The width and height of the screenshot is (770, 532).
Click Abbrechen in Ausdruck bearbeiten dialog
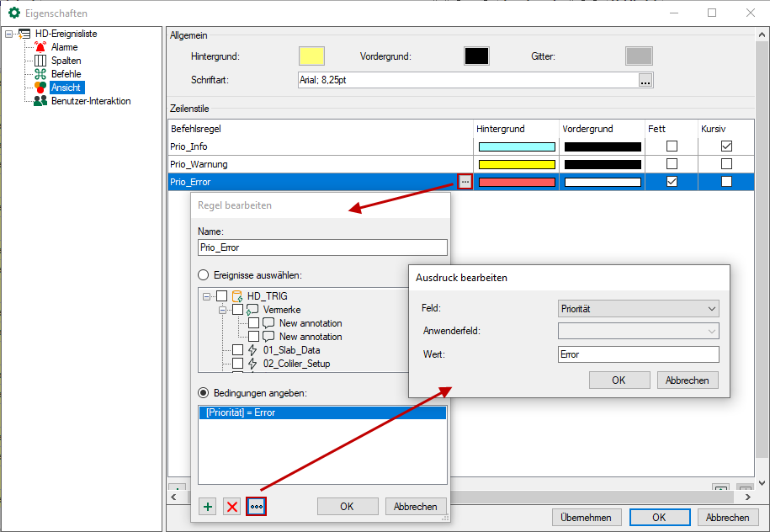[x=688, y=380]
